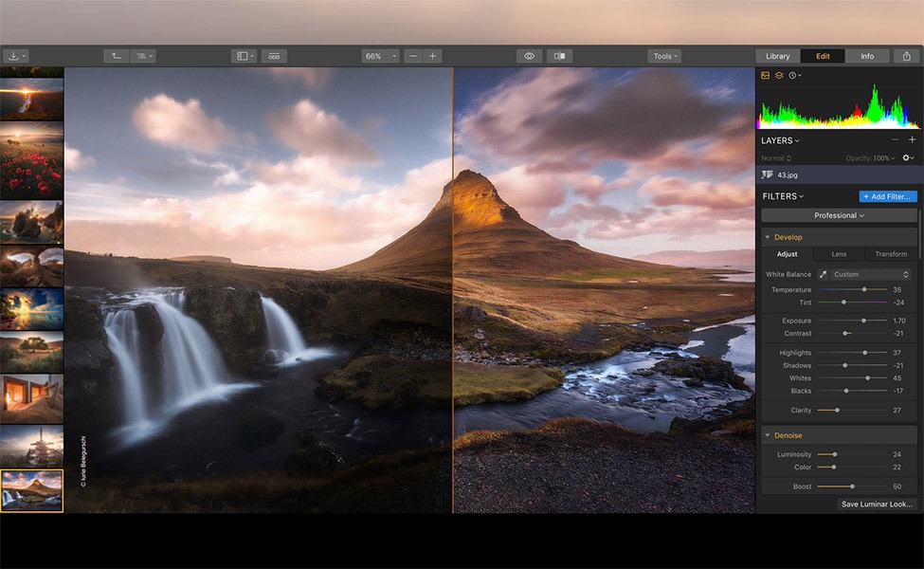
Task: Open the Opacity 100% dropdown
Action: (x=870, y=158)
